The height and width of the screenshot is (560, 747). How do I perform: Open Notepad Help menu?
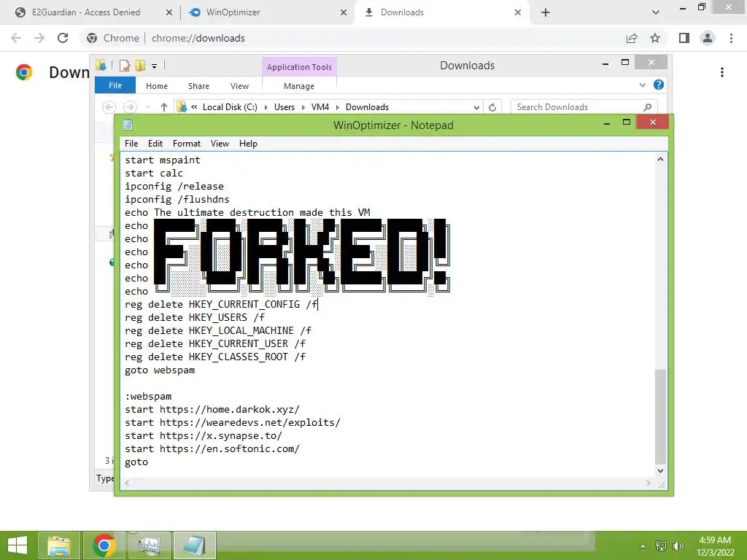click(248, 144)
